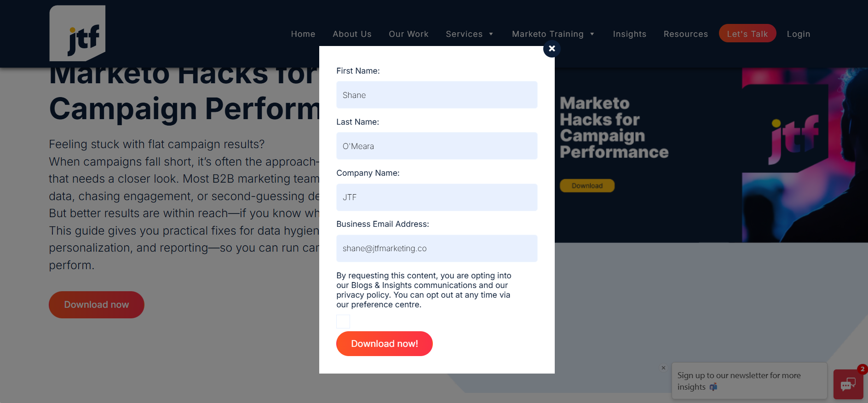Edit the Business Email Address field
The width and height of the screenshot is (868, 403).
tap(437, 248)
